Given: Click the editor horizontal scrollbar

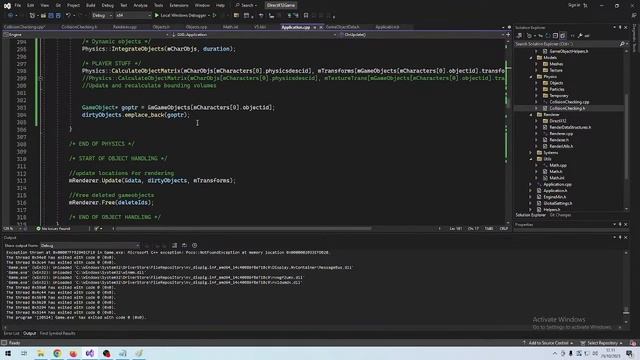Looking at the screenshot, I should [x=244, y=229].
